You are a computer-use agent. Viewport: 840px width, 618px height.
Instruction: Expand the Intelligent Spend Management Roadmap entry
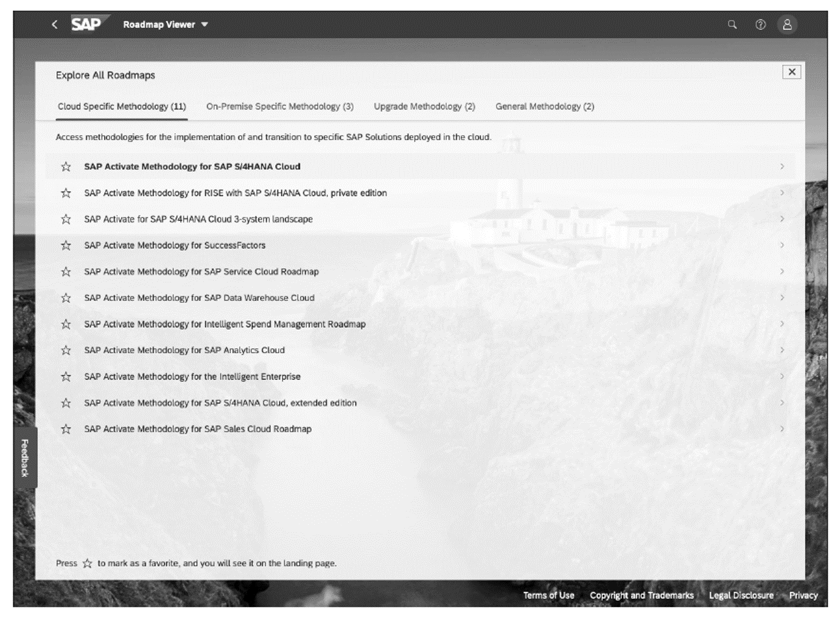coord(783,324)
